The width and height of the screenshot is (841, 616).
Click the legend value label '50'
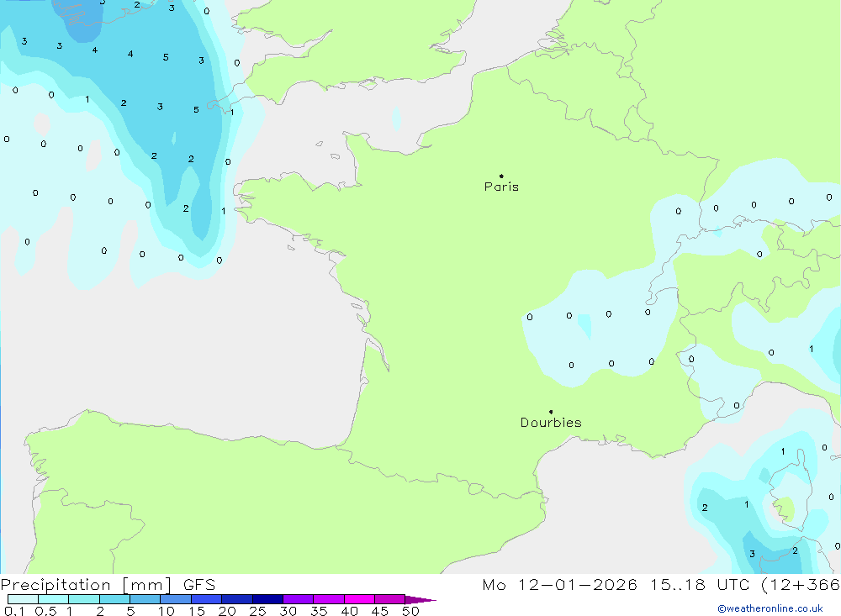point(410,611)
